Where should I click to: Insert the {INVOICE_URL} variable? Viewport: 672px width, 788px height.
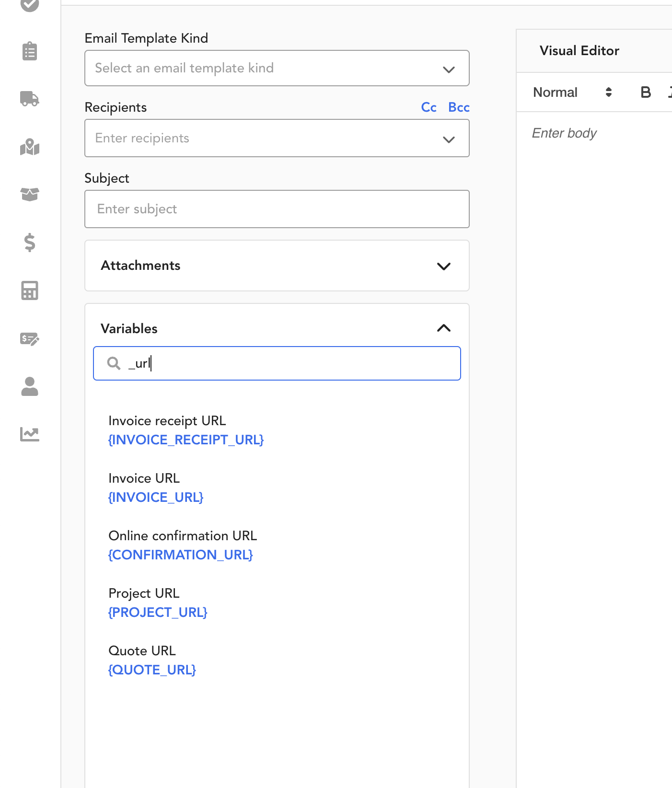point(156,498)
